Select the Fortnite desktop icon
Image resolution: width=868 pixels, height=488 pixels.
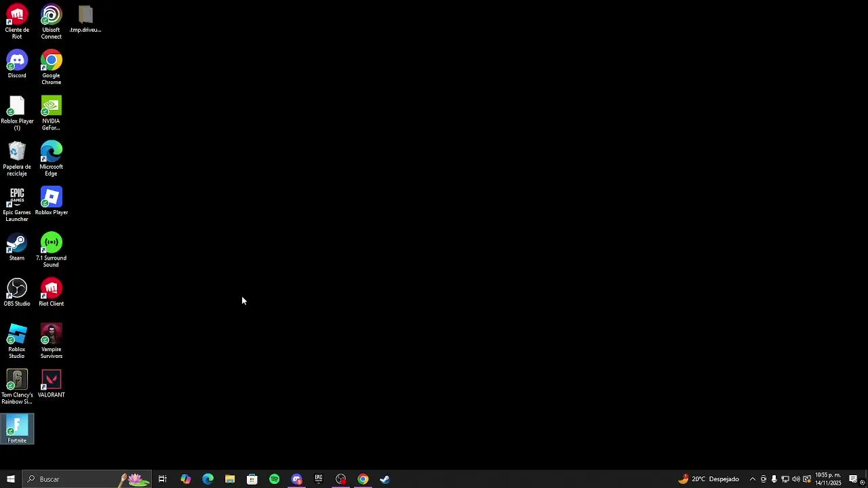coord(17,428)
